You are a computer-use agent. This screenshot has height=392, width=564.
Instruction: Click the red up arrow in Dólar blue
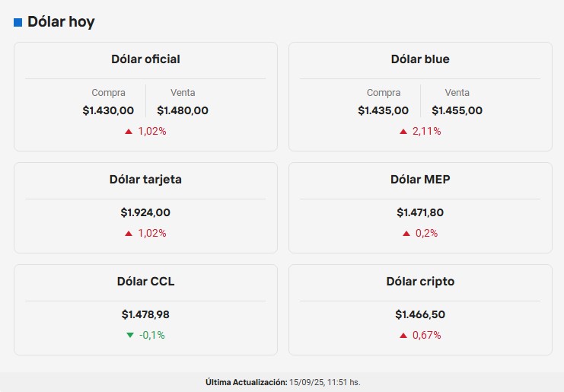click(x=403, y=132)
